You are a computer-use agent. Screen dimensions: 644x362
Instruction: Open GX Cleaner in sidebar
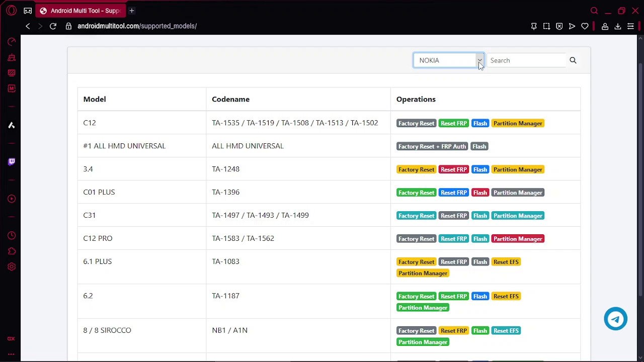point(11,58)
